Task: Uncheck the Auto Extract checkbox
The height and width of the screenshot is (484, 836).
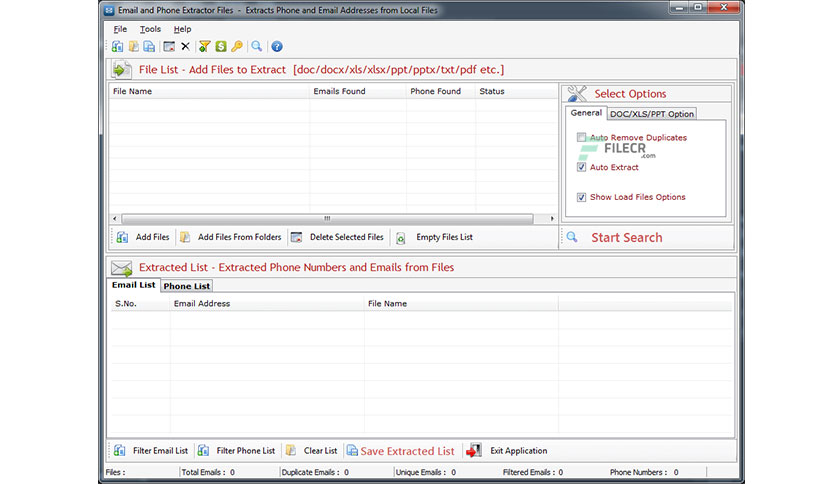Action: [581, 167]
